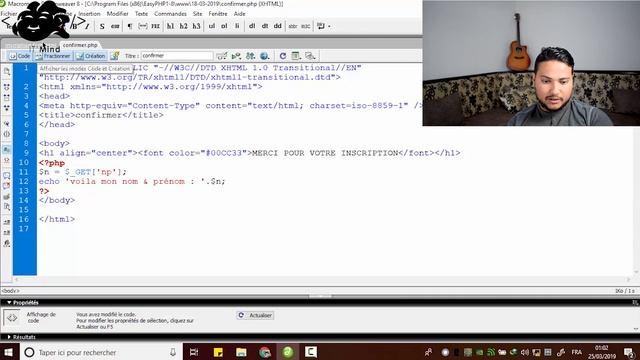This screenshot has width=640, height=360.
Task: Toggle the highlight invalid code icon
Action: (x=7, y=160)
